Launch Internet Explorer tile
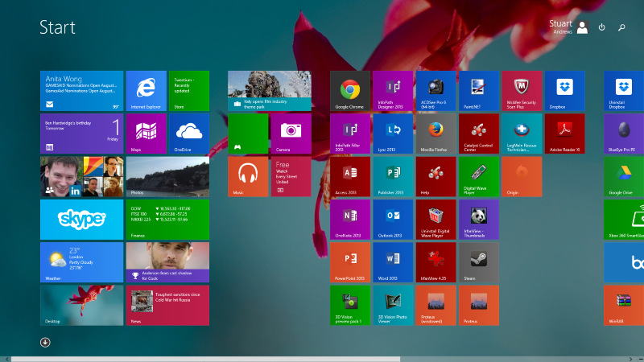This screenshot has width=644, height=362. (147, 91)
